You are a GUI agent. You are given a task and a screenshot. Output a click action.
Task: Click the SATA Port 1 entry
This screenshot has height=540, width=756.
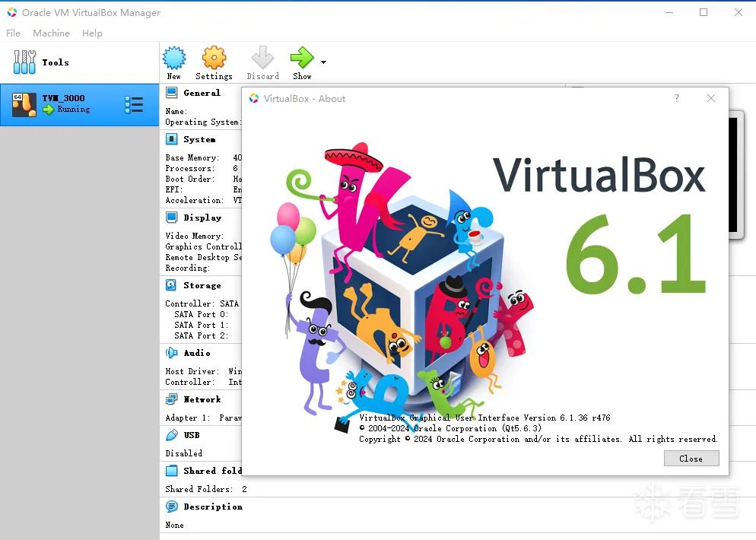(x=201, y=325)
